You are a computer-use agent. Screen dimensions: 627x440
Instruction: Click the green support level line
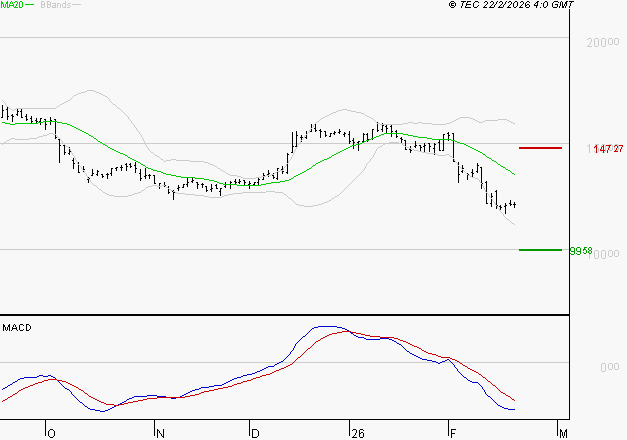(540, 250)
